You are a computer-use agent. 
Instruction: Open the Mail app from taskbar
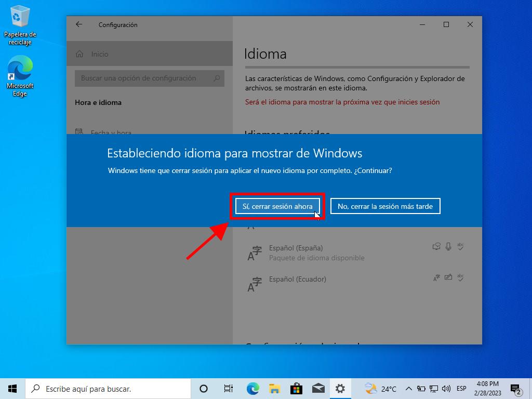click(x=318, y=389)
